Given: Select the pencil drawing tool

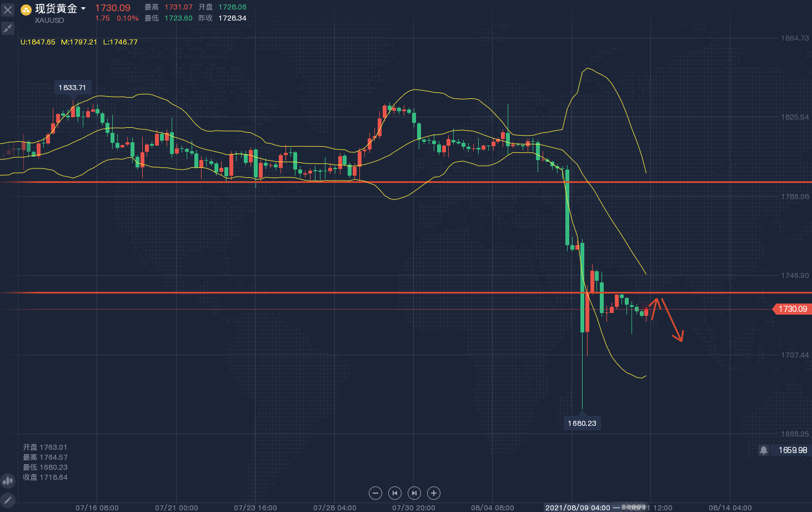Looking at the screenshot, I should point(8,500).
